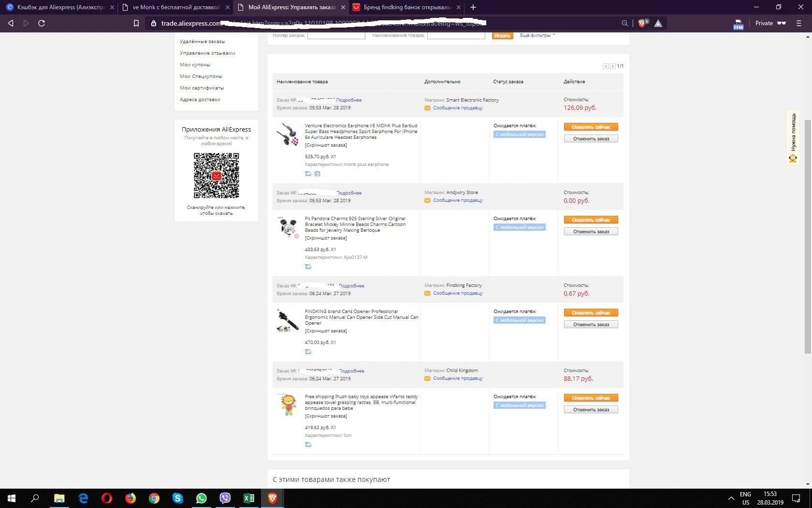Pay now for the Plush baby toys order
The image size is (812, 508).
click(591, 398)
